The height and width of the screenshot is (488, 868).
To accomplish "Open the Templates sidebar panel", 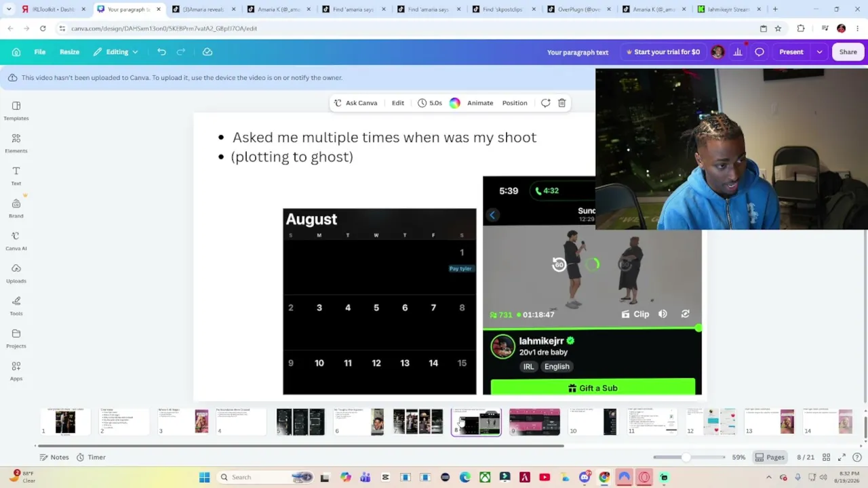I will click(16, 110).
